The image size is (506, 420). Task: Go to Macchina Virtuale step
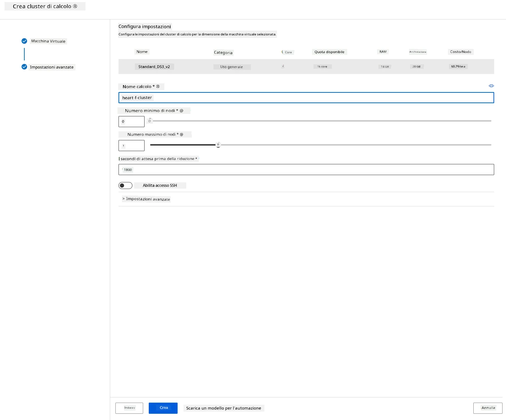coord(48,41)
